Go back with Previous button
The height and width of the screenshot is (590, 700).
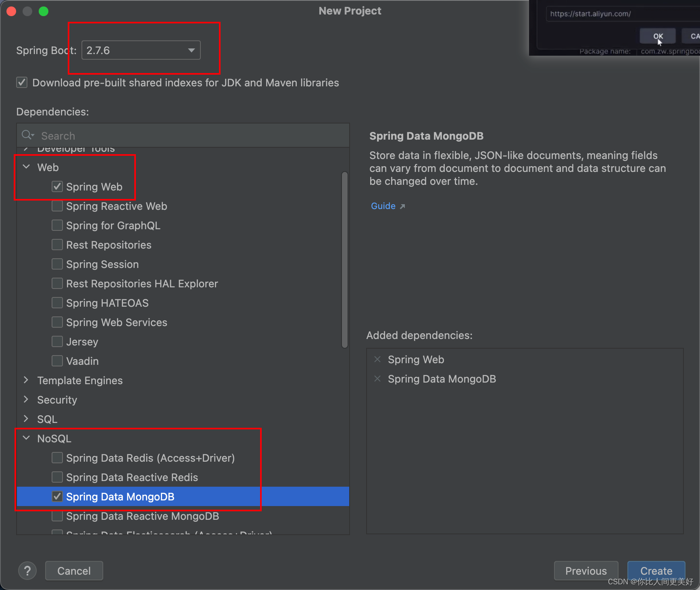[586, 571]
